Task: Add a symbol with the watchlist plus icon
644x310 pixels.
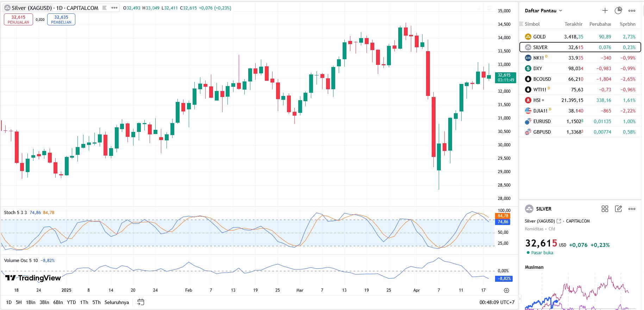Action: 605,11
